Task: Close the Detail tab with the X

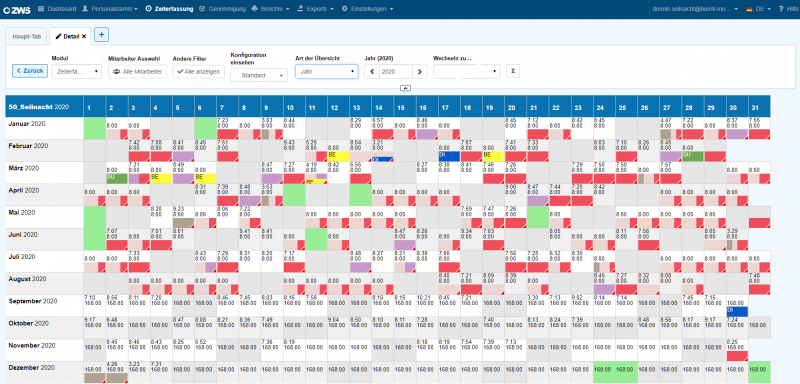Action: pyautogui.click(x=84, y=36)
